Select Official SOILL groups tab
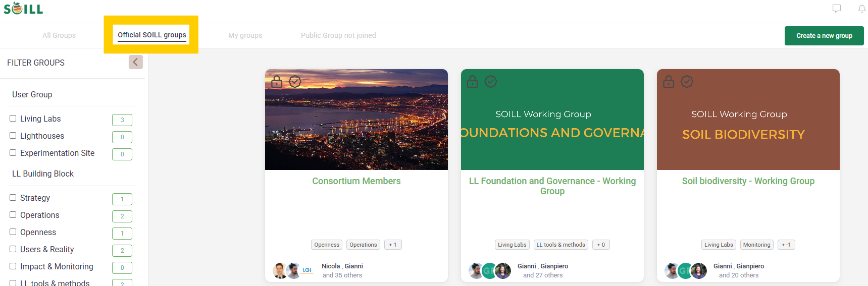The width and height of the screenshot is (868, 286). 152,35
